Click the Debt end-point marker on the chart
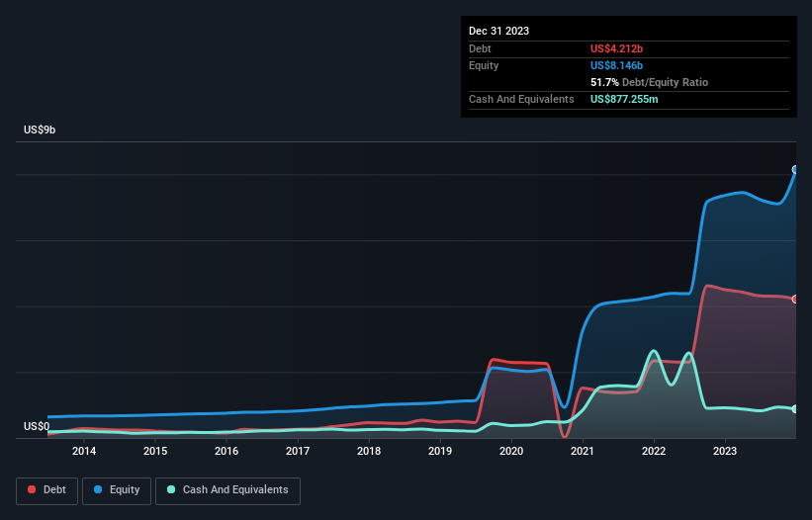812x520 pixels. coord(795,300)
